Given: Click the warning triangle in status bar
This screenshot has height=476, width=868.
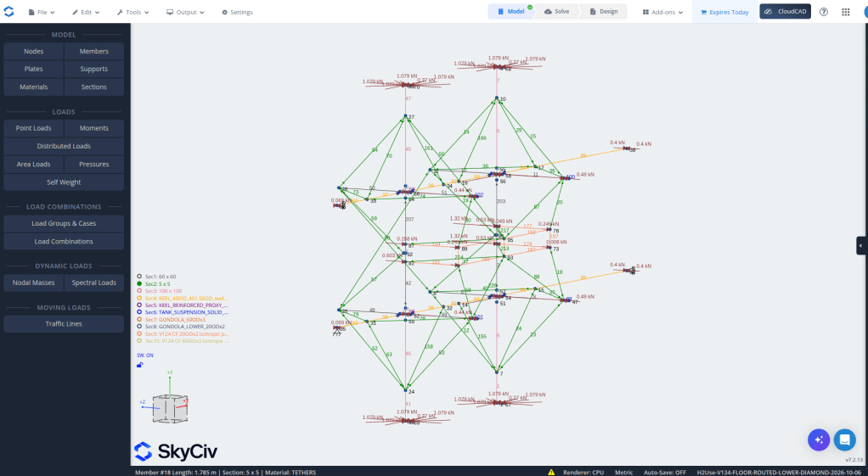Looking at the screenshot, I should pos(551,472).
